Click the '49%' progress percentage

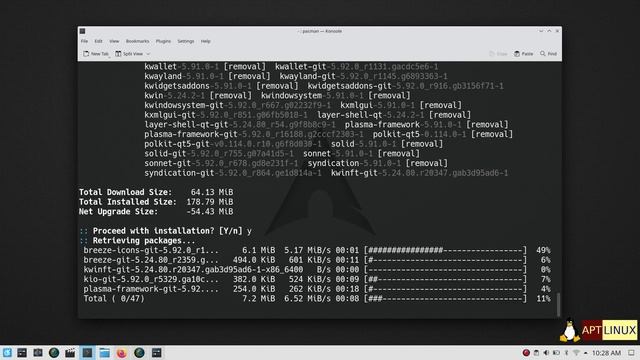pyautogui.click(x=543, y=250)
